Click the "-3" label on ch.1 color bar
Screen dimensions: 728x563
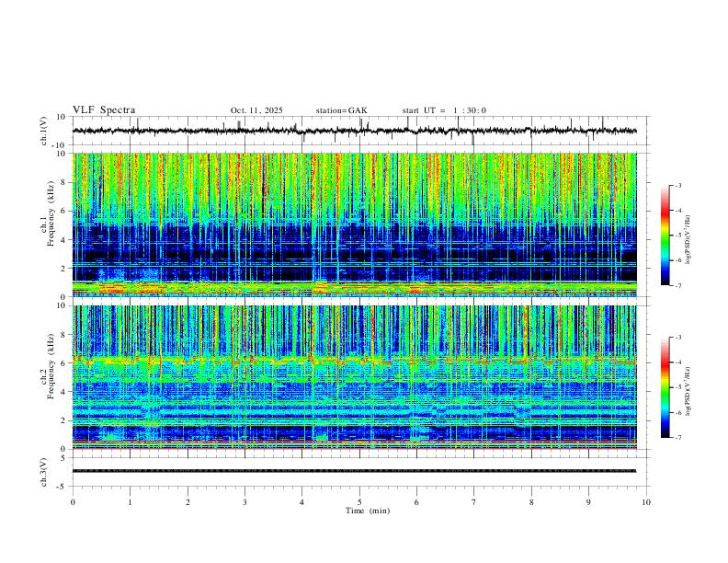678,186
